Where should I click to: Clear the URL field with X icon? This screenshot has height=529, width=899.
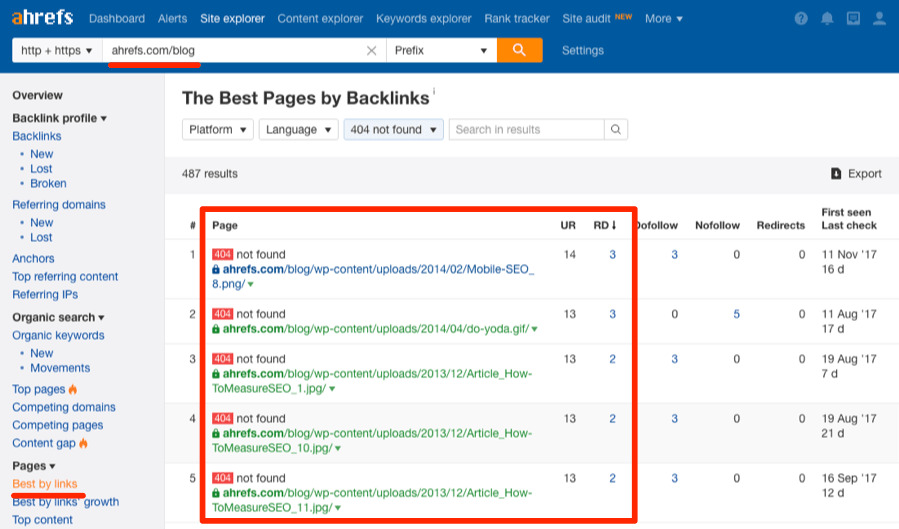point(372,51)
